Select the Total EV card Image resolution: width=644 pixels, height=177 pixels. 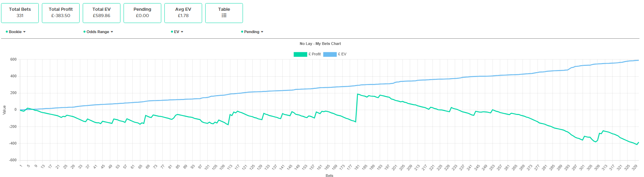102,13
